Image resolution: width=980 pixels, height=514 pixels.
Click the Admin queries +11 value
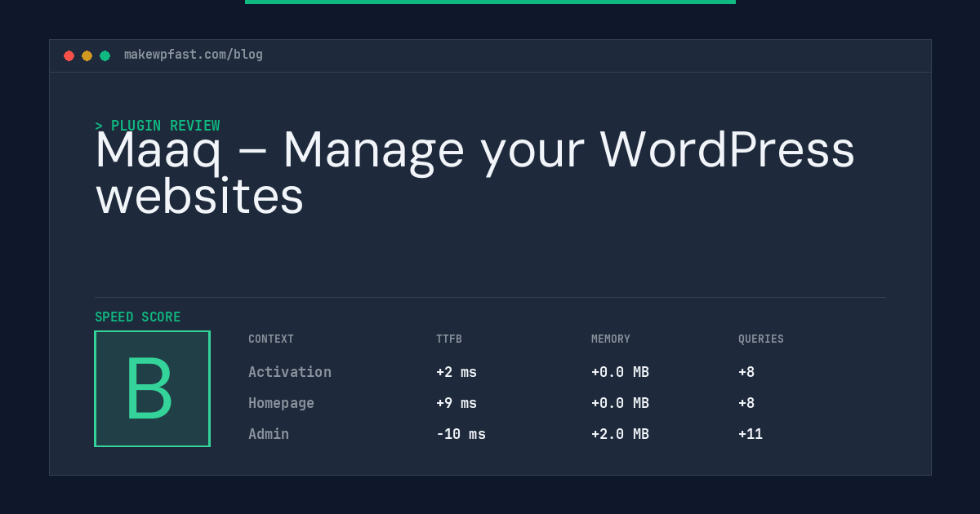click(751, 434)
